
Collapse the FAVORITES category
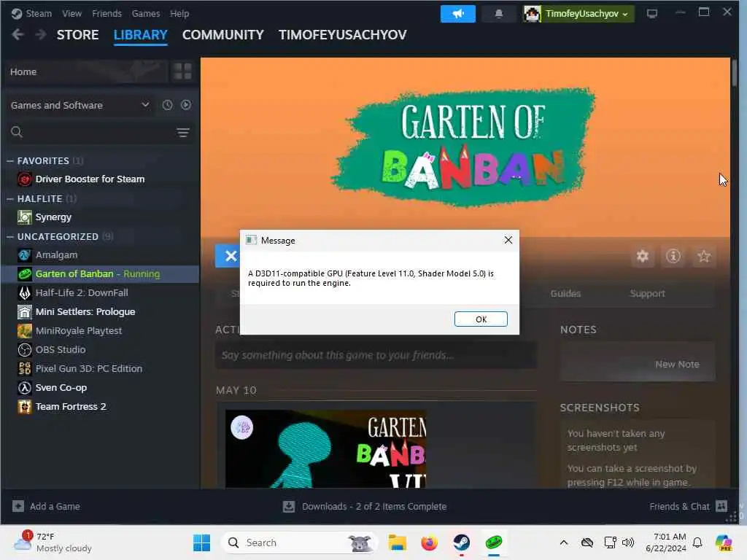[x=10, y=161]
